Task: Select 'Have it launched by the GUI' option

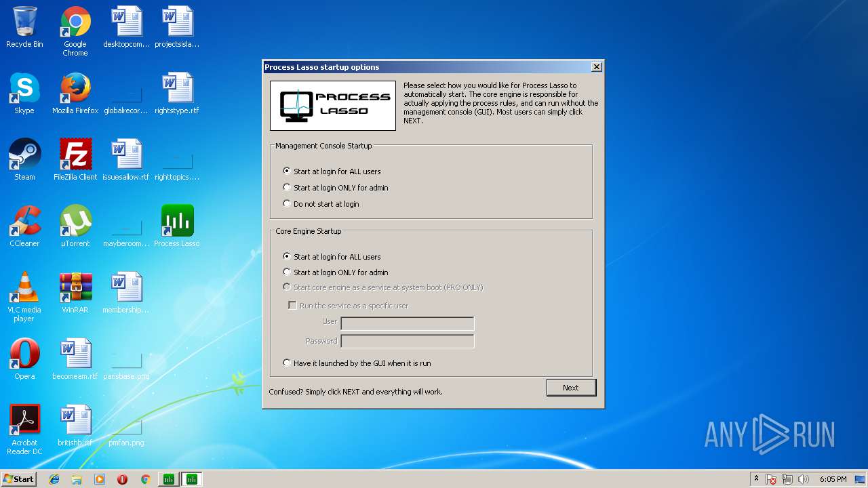Action: pos(357,363)
